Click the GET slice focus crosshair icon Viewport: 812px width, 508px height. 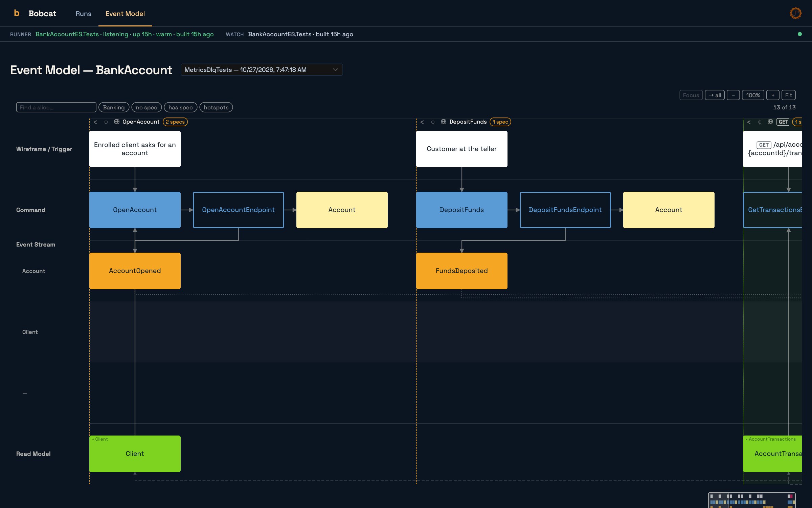(x=760, y=122)
